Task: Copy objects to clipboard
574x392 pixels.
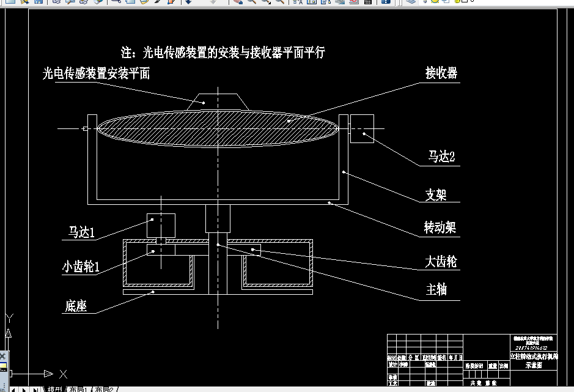Action: point(130,2)
